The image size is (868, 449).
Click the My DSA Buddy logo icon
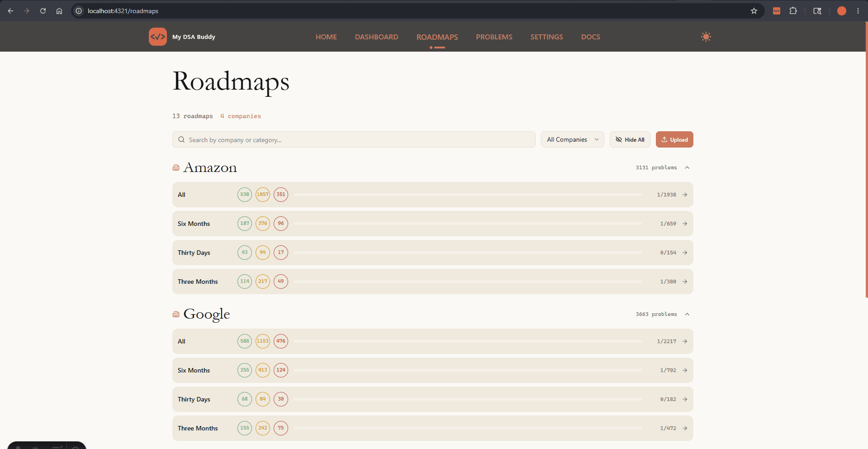click(x=158, y=37)
